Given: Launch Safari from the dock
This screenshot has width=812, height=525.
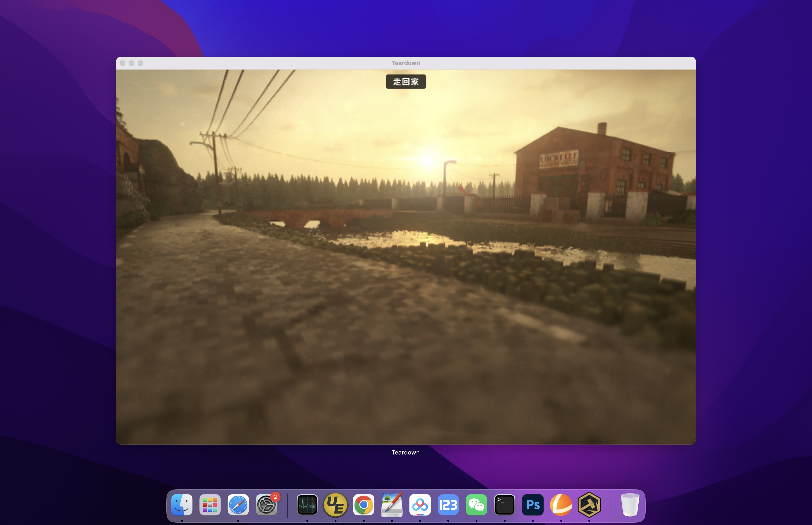Looking at the screenshot, I should [238, 505].
